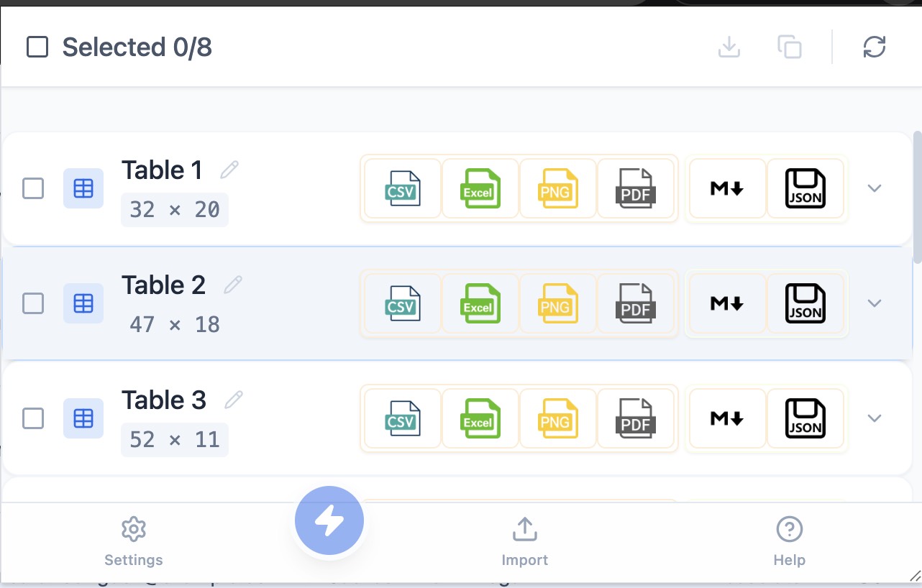
Task: Collapse details for Table 3
Action: click(x=875, y=418)
